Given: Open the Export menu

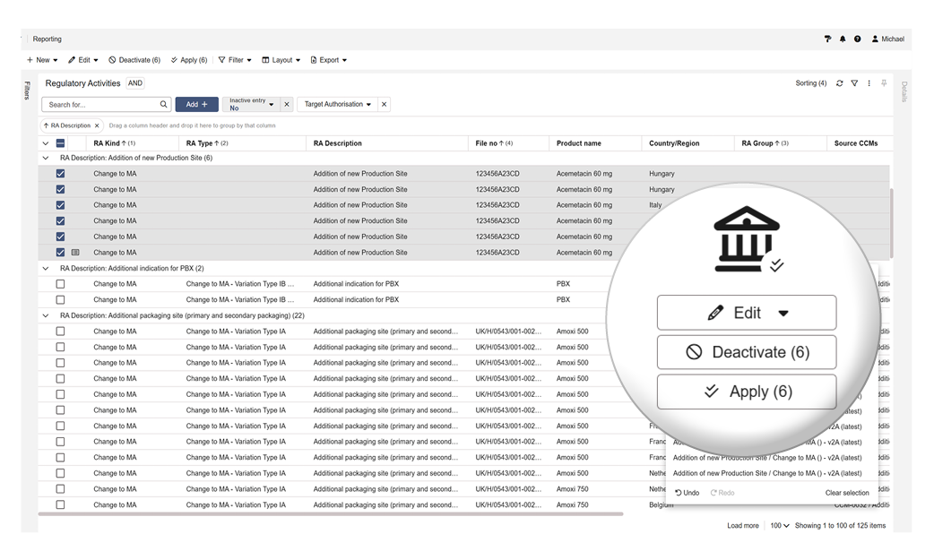Looking at the screenshot, I should (328, 60).
